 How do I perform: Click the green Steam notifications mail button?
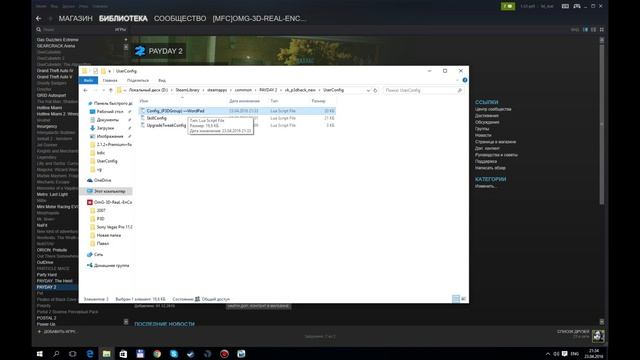click(508, 6)
